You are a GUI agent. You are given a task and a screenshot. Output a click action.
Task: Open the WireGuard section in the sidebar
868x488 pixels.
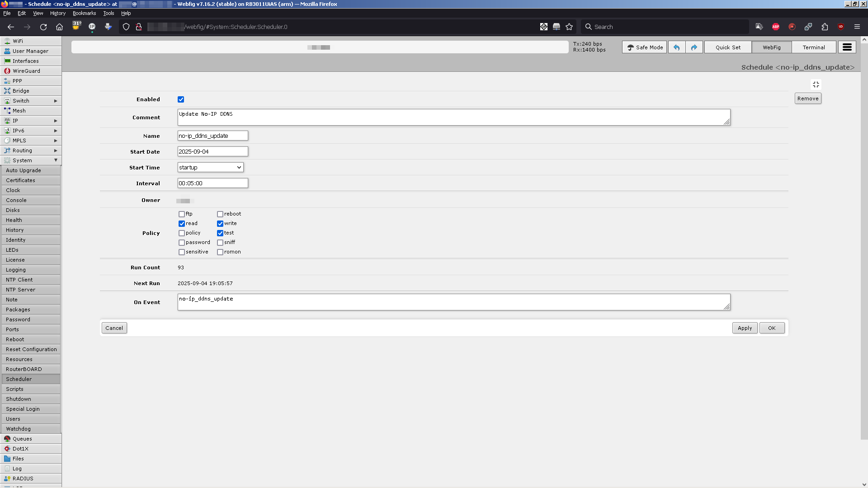click(27, 70)
